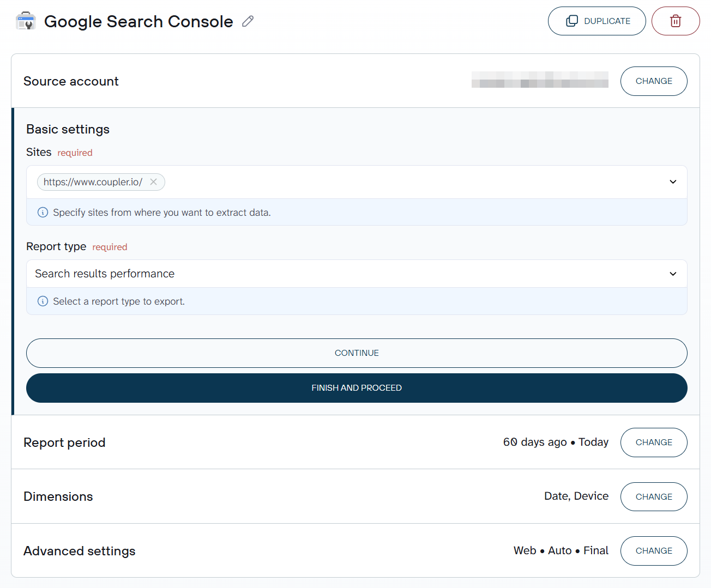
Task: Click the Dimensions section label
Action: click(x=58, y=496)
